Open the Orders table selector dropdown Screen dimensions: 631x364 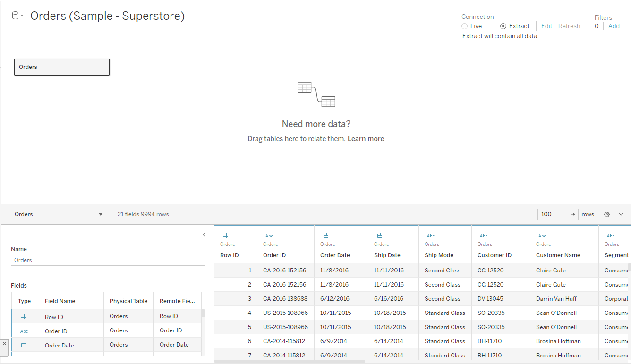(x=58, y=214)
